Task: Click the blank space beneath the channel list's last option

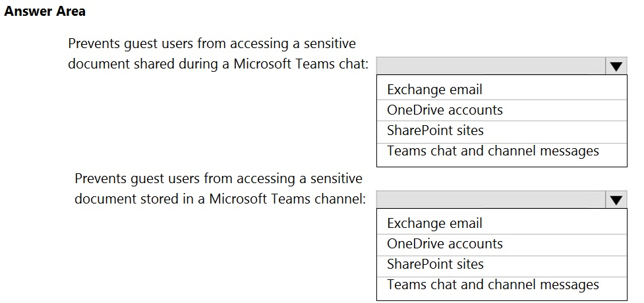Action: (502, 296)
